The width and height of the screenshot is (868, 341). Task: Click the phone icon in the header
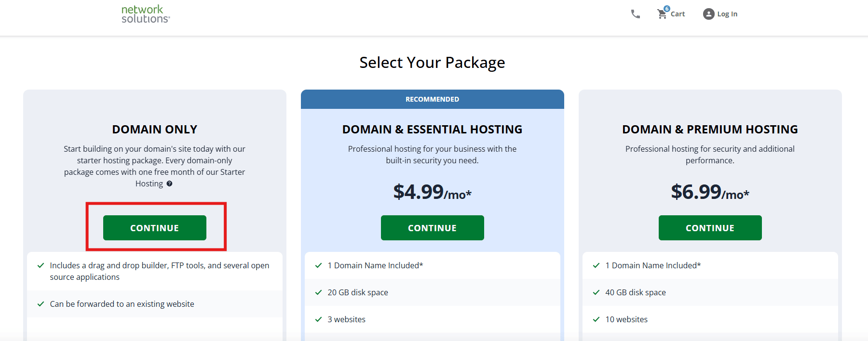(636, 13)
